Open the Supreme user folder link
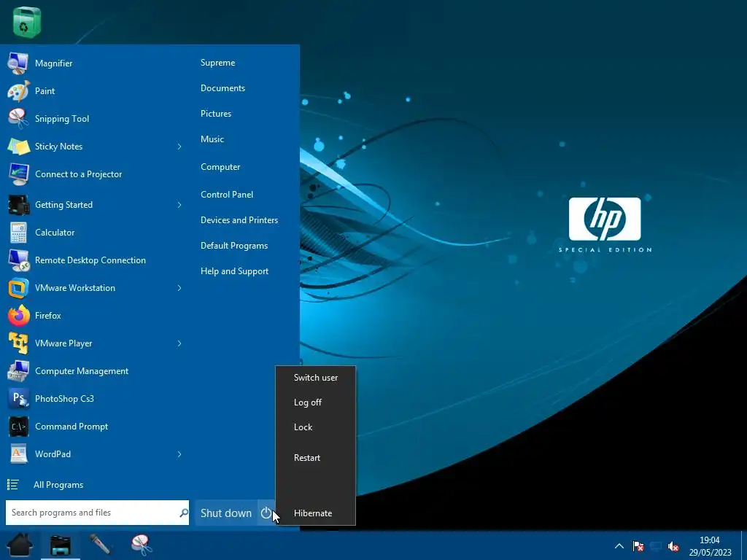Viewport: 747px width, 560px height. [x=217, y=63]
